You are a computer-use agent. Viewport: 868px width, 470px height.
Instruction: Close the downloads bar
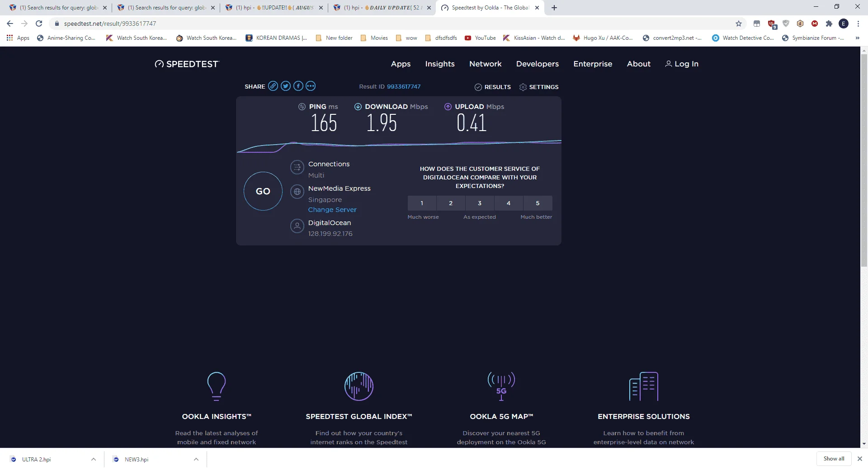click(860, 459)
